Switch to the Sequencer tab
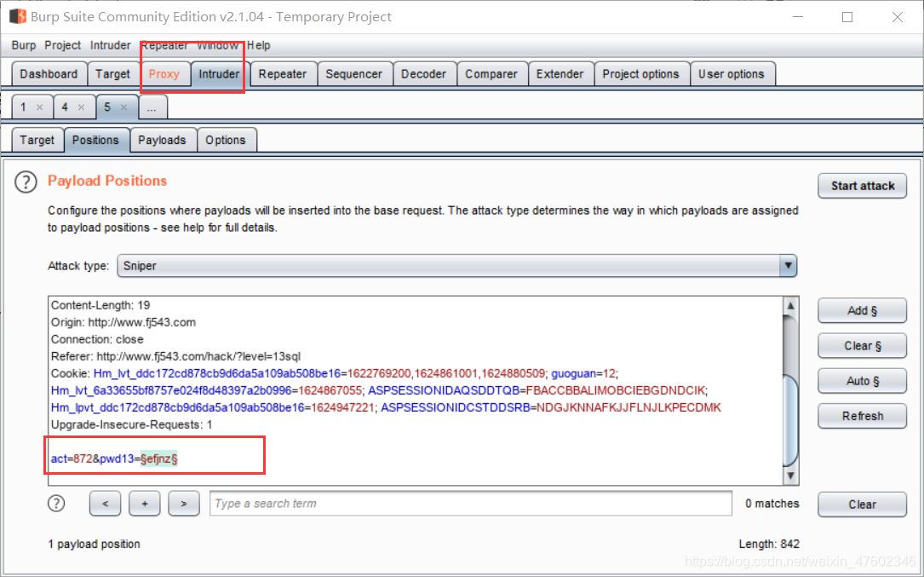Screen dimensions: 924x577 click(x=354, y=74)
